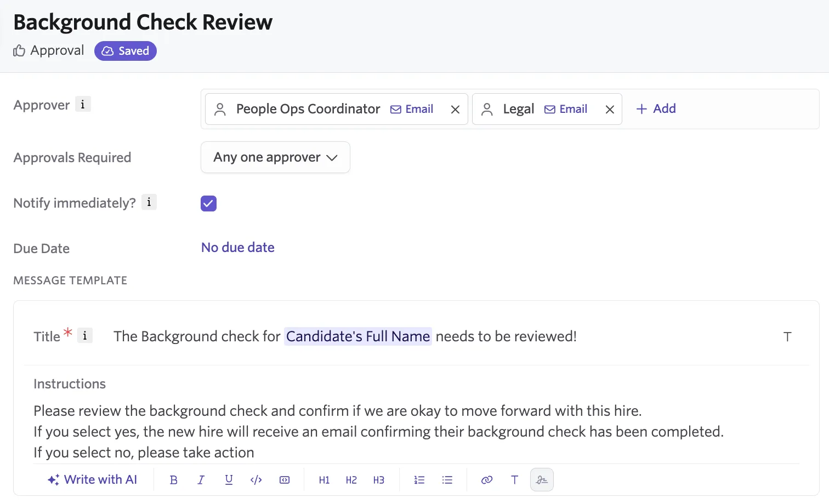Uncheck the Notify immediately checkbox
The image size is (829, 504).
209,203
